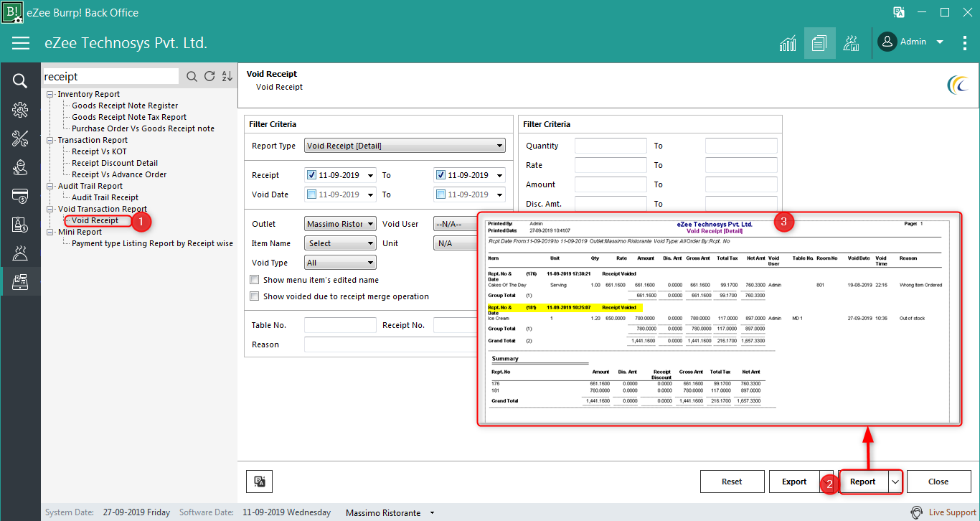Viewport: 980px width, 521px height.
Task: Open the tools wrench sidebar icon
Action: (x=20, y=139)
